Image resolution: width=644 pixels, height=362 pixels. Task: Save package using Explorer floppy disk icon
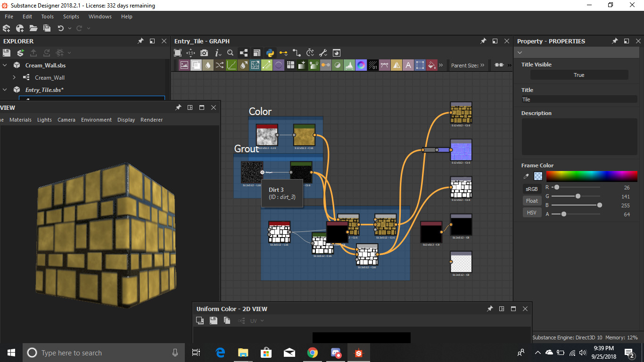click(x=8, y=53)
